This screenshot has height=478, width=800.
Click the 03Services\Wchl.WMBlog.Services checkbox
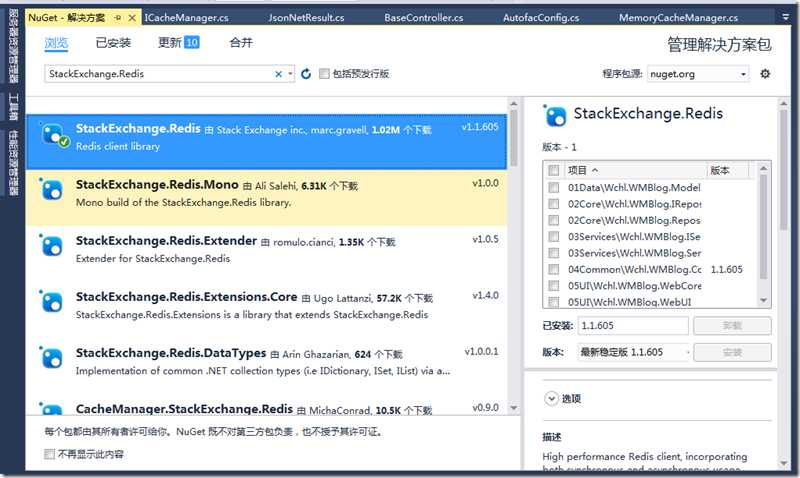click(554, 253)
